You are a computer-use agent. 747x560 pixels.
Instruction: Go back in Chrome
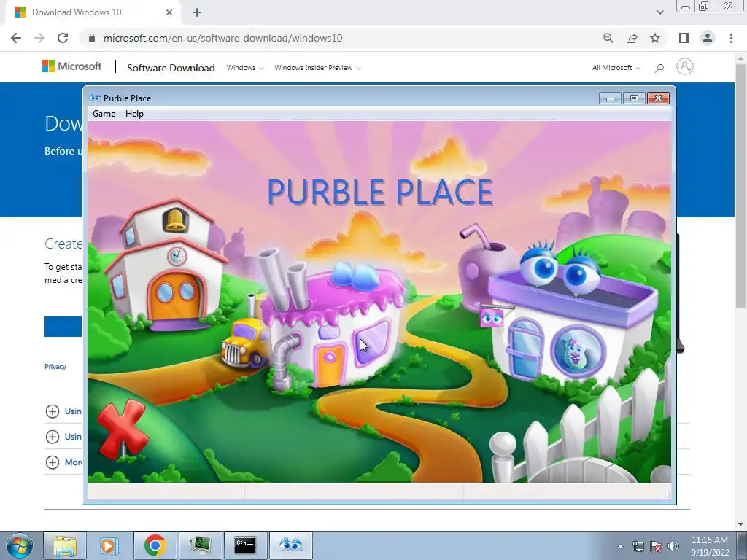tap(16, 38)
